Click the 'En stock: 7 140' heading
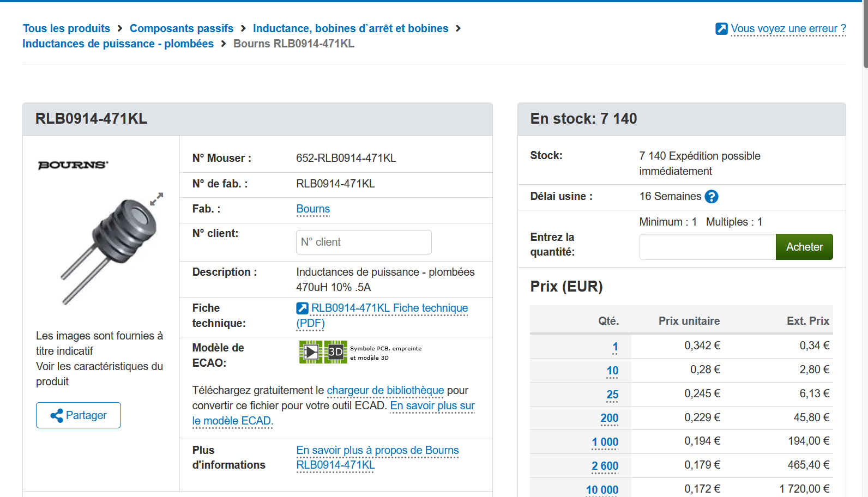This screenshot has height=497, width=868. coord(583,119)
